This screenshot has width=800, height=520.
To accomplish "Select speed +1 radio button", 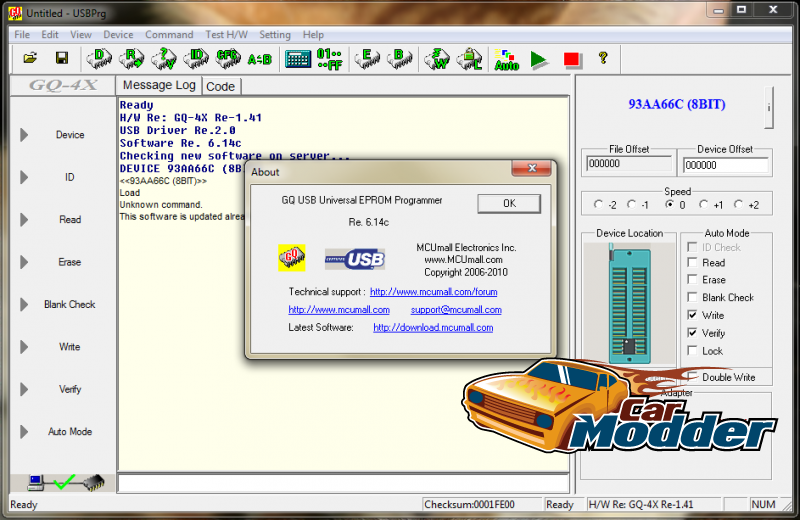I will pos(704,204).
